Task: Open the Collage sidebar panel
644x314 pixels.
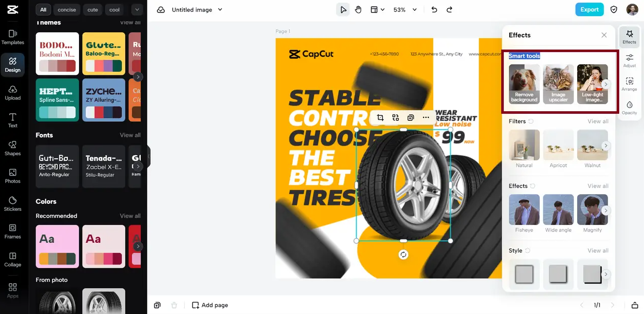Action: pos(13,260)
